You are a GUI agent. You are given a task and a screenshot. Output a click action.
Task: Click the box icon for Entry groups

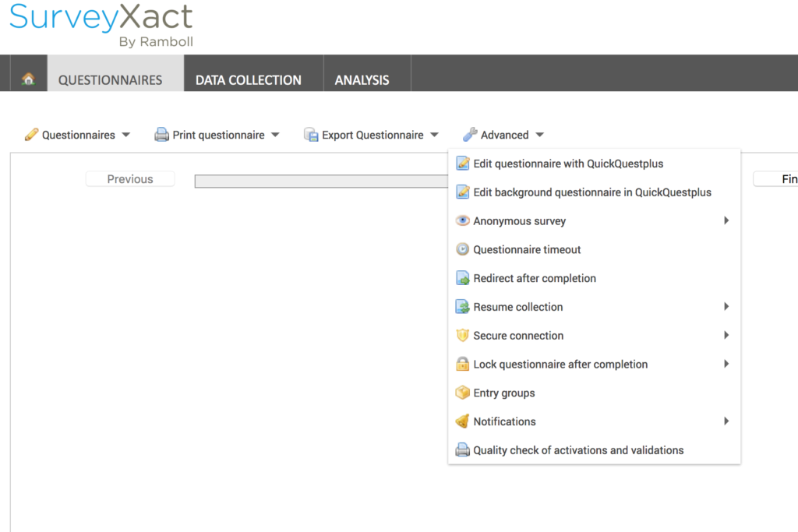[x=463, y=393]
